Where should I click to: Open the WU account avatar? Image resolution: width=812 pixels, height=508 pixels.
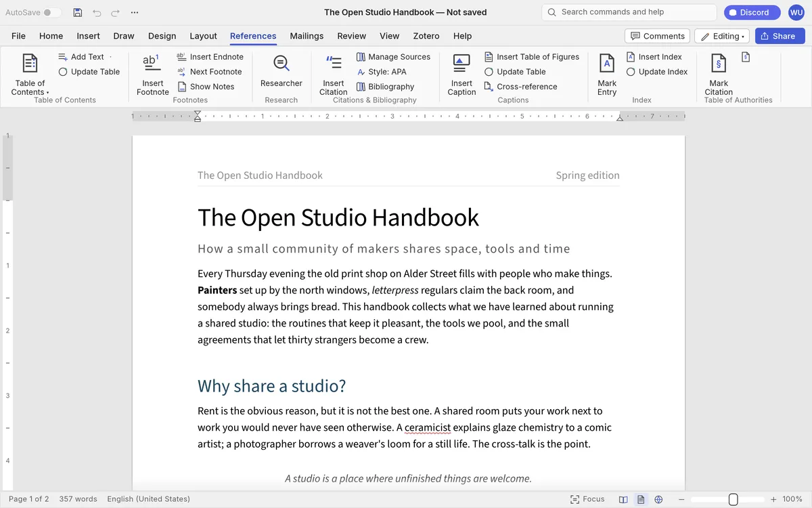[796, 12]
